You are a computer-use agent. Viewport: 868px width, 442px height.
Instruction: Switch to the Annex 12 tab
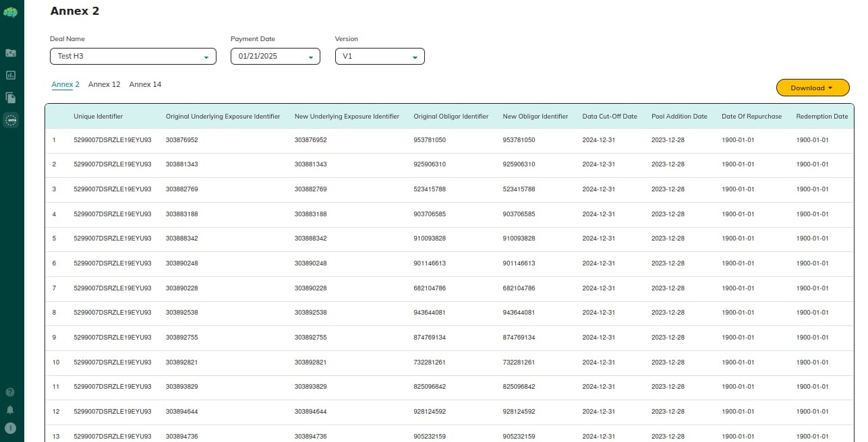[104, 85]
